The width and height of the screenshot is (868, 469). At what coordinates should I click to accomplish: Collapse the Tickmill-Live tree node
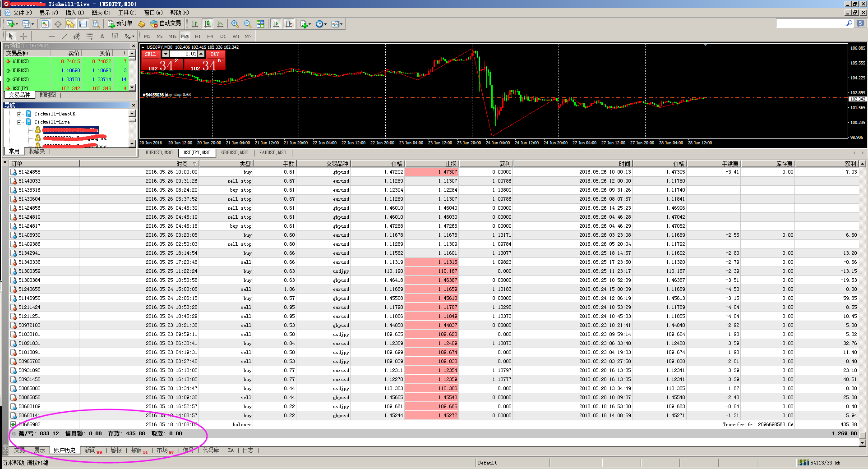19,122
